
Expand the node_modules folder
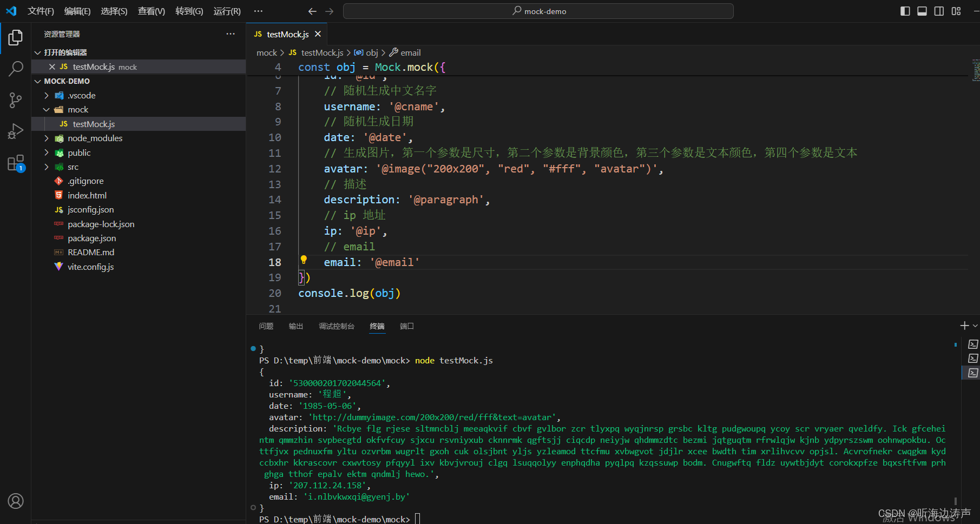point(47,138)
